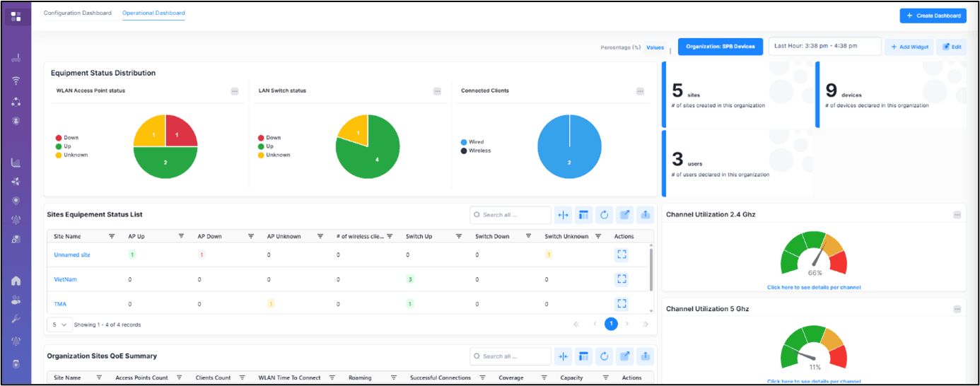
Task: Expand the Unnamed site row actions icon
Action: click(622, 255)
